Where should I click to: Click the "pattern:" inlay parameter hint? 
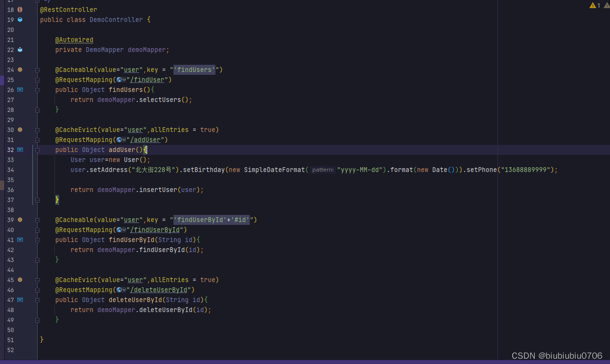coord(323,170)
